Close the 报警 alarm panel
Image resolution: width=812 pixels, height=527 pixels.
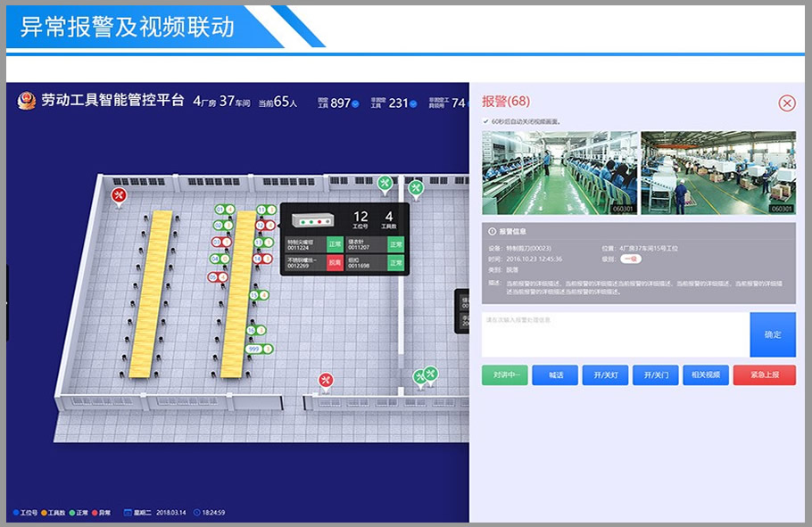786,103
